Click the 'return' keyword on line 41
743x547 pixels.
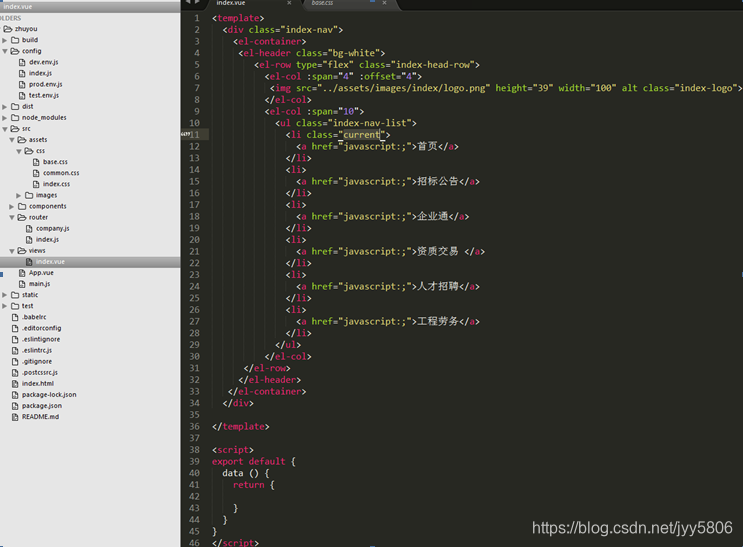tap(249, 485)
